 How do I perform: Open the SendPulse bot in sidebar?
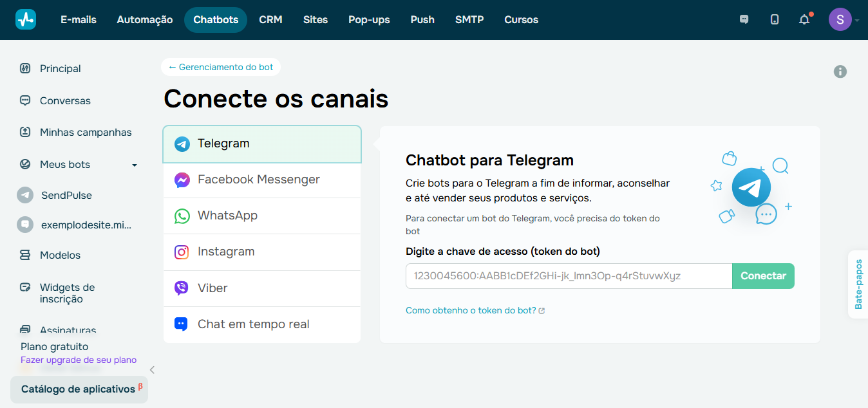[x=66, y=195]
